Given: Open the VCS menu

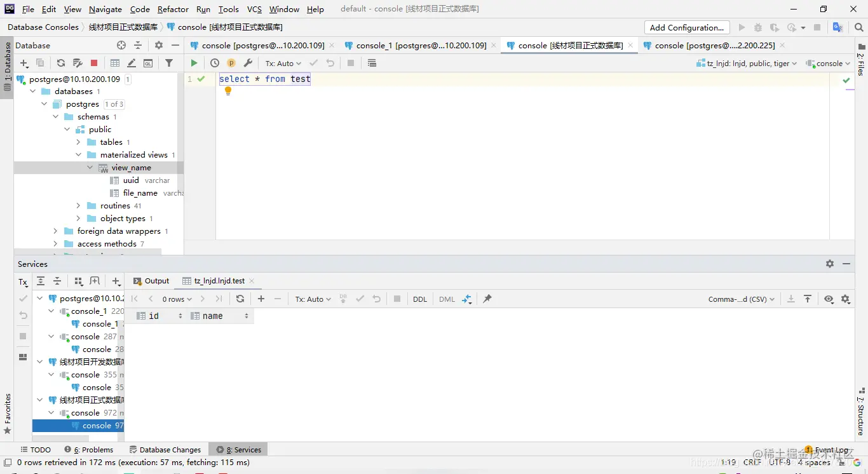Looking at the screenshot, I should pyautogui.click(x=254, y=9).
